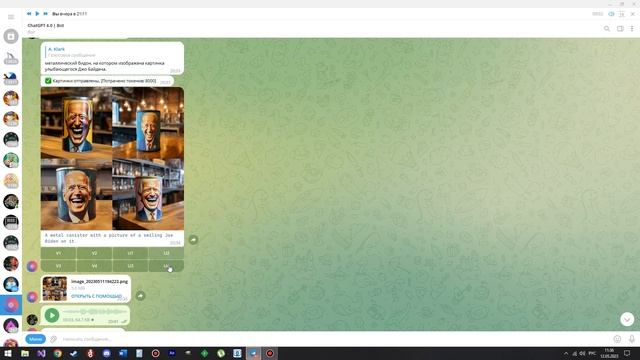Viewport: 640px width, 360px height.
Task: Forward the generated images message
Action: tap(193, 240)
